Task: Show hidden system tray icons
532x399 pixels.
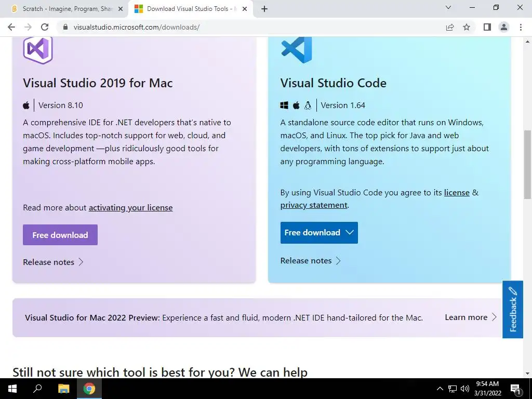Action: tap(440, 389)
